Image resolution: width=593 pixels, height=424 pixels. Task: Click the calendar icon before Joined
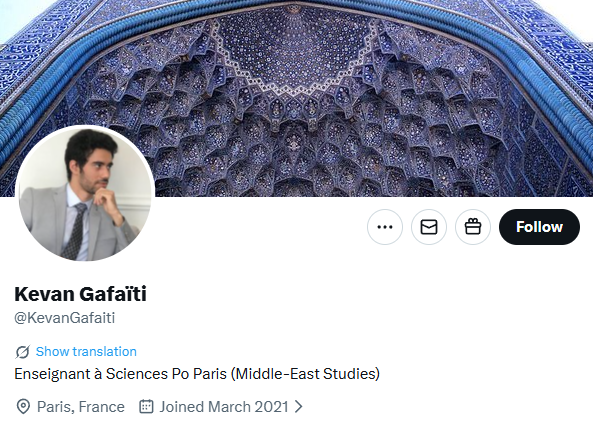pos(146,407)
